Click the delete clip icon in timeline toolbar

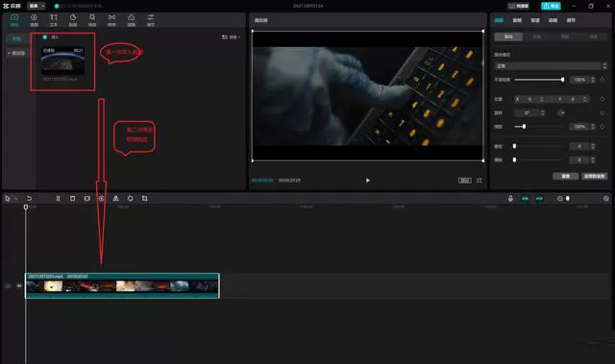pos(73,199)
